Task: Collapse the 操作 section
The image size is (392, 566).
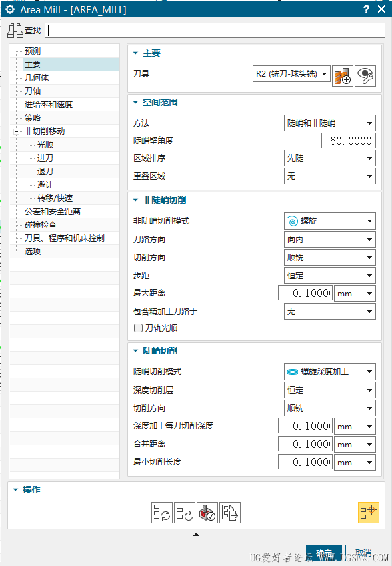Action: pos(15,490)
